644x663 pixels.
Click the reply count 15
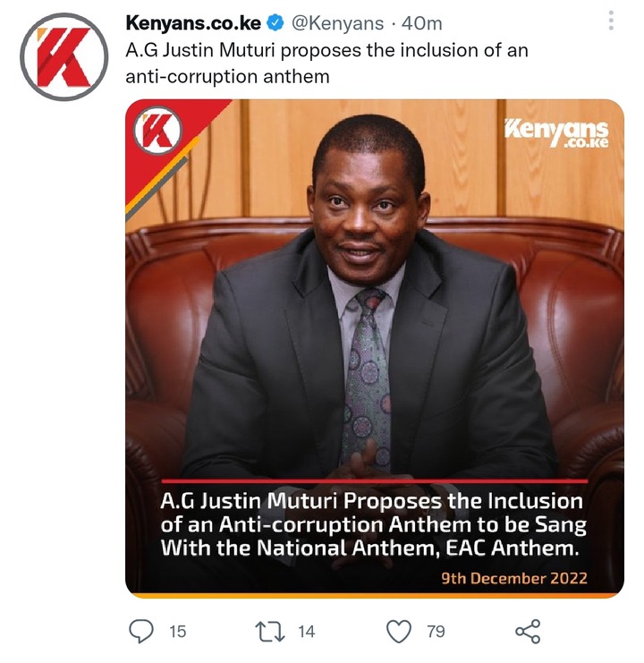(x=178, y=632)
